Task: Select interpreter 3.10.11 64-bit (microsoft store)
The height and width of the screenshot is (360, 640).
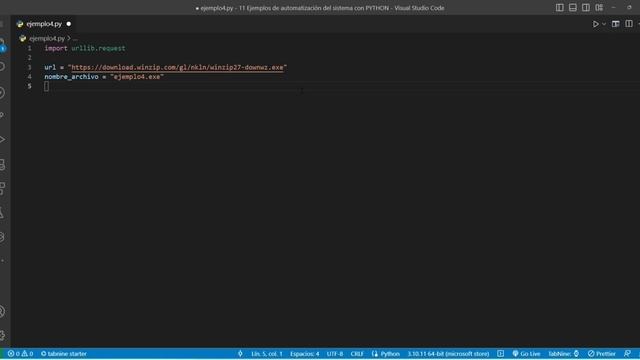Action: (x=448, y=354)
